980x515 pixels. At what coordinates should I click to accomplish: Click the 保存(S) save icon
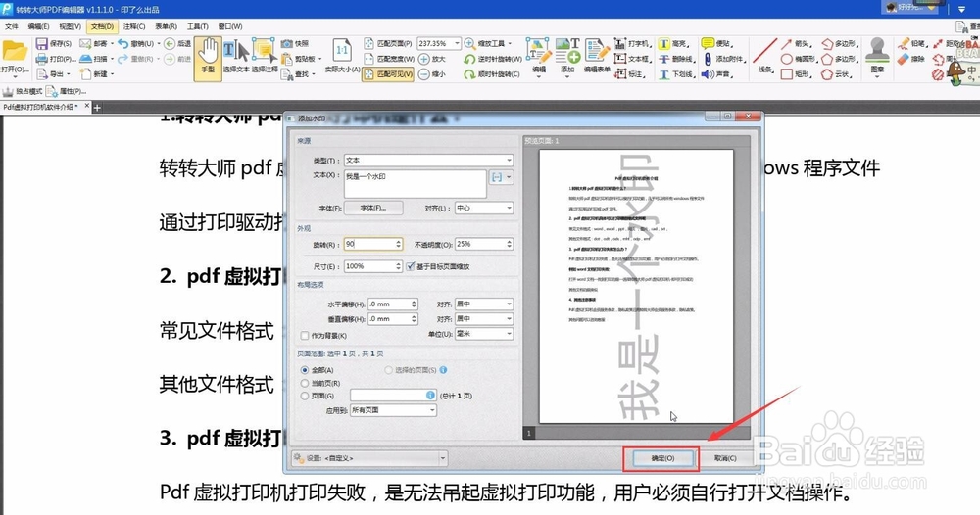pyautogui.click(x=42, y=44)
